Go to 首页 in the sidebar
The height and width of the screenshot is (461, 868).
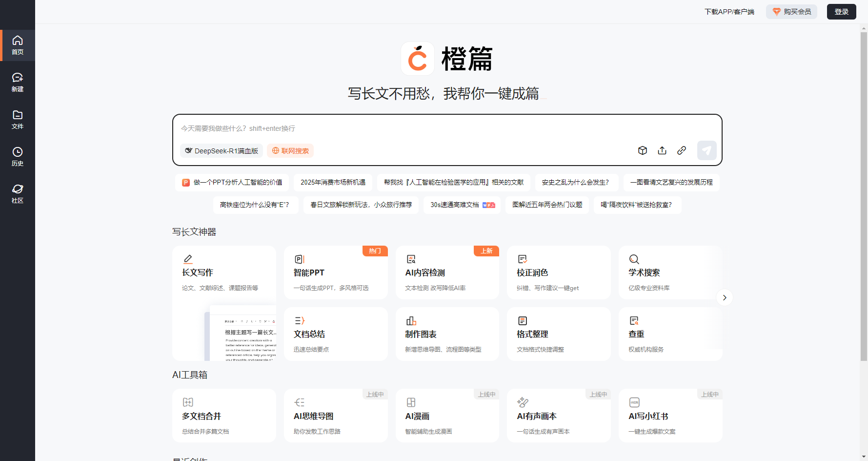(x=18, y=45)
